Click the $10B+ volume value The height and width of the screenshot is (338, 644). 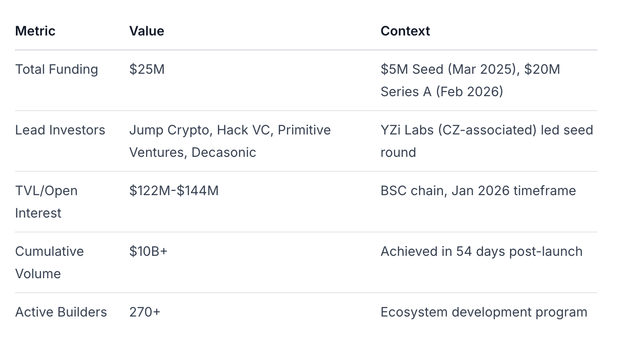[148, 252]
